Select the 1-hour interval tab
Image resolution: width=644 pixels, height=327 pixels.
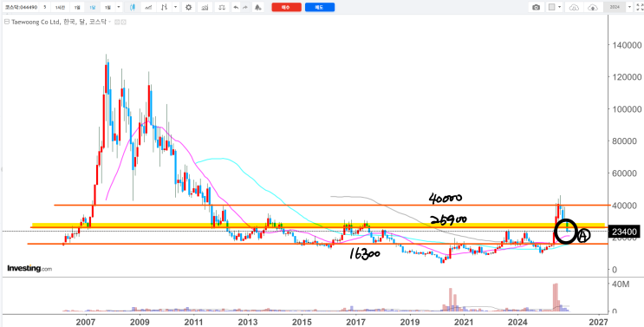(x=60, y=8)
